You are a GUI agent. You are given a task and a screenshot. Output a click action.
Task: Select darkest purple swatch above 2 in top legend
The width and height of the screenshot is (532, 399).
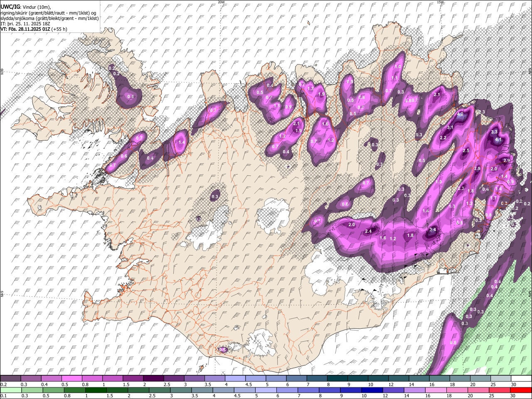coord(153,379)
